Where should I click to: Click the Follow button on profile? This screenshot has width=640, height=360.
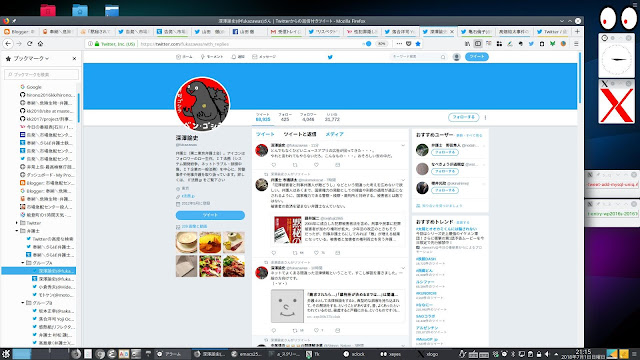[x=463, y=117]
